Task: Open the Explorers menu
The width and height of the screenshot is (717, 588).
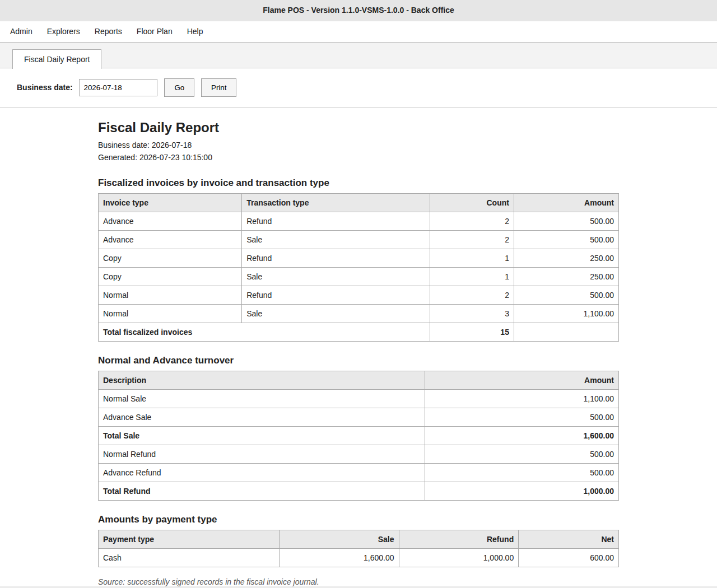Action: click(63, 31)
